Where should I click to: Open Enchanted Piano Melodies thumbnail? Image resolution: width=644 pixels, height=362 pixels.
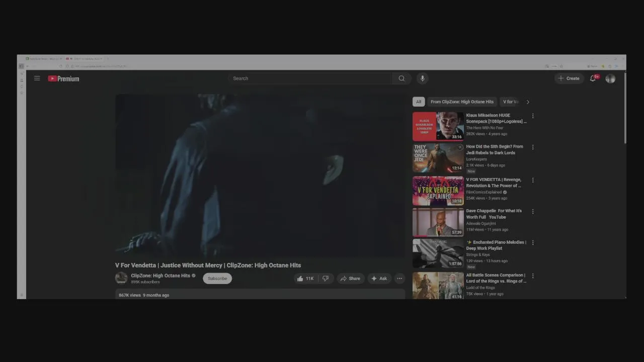coord(438,253)
